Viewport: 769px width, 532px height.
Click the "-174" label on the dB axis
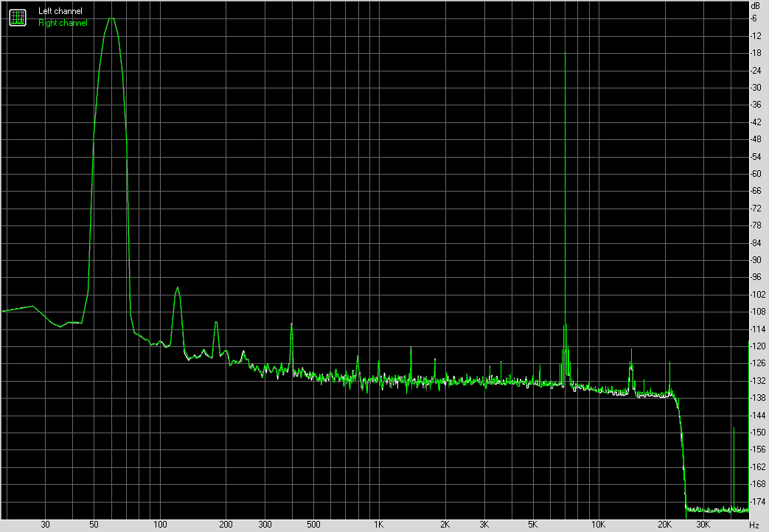758,502
